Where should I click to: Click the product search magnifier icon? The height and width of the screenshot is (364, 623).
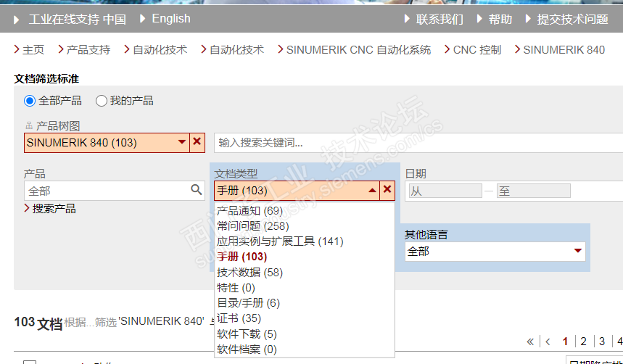click(x=197, y=189)
